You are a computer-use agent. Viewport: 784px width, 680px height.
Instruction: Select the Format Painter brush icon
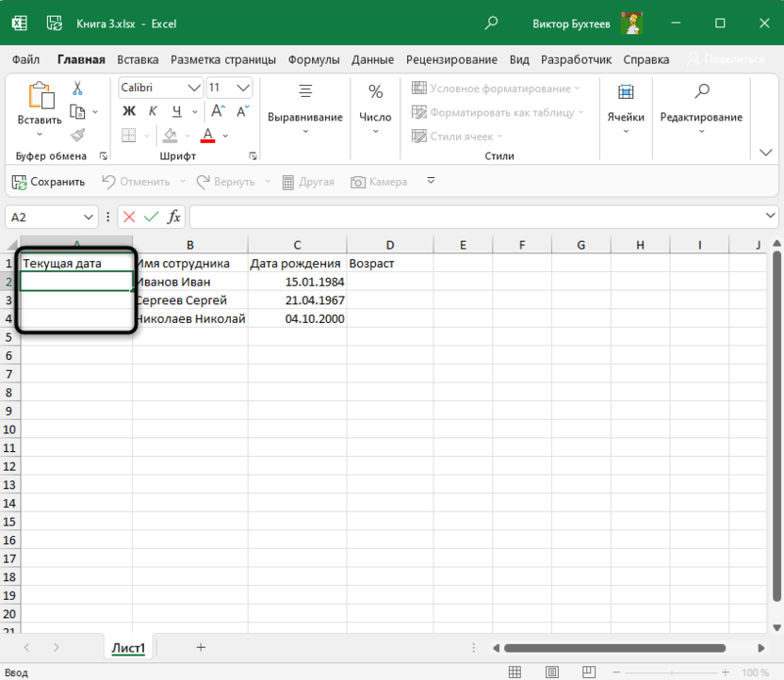coord(77,136)
